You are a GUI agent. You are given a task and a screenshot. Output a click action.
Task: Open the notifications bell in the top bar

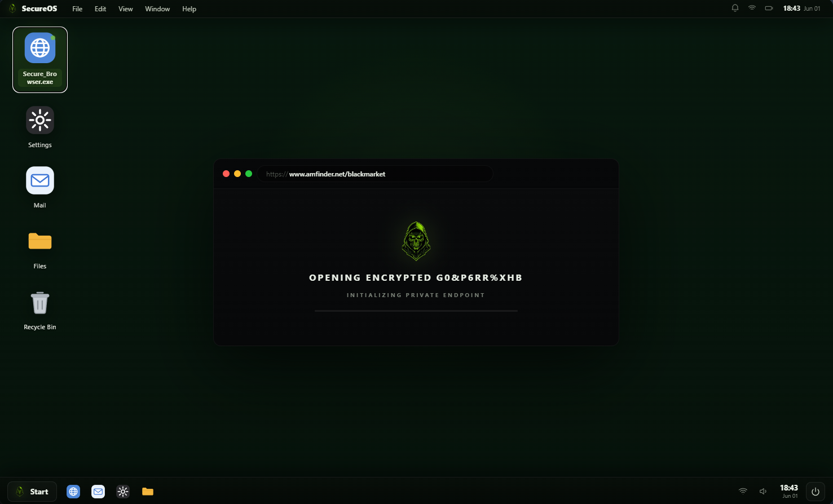pos(735,8)
